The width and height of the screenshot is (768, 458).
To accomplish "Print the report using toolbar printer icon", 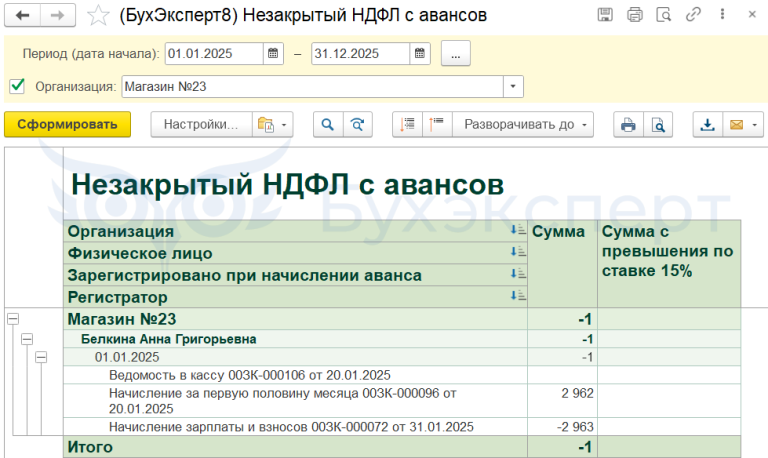I will click(628, 125).
